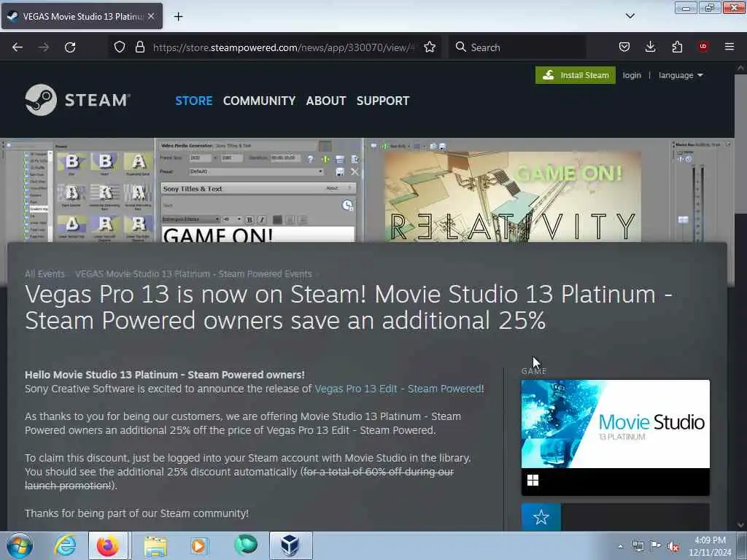Click the URL address bar
The image size is (747, 560).
pyautogui.click(x=284, y=47)
